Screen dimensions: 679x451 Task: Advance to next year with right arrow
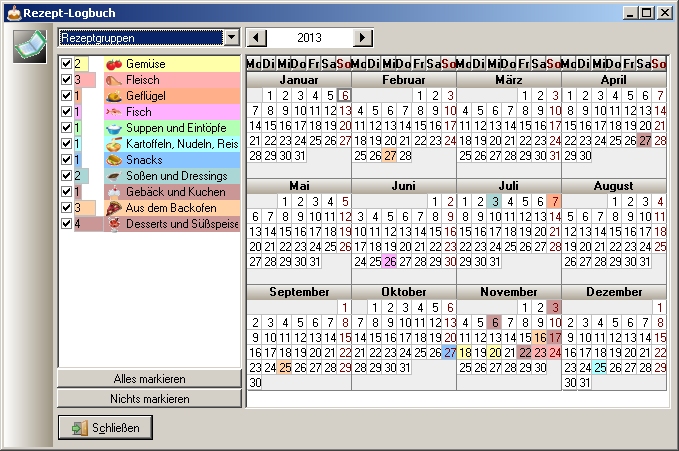point(363,37)
